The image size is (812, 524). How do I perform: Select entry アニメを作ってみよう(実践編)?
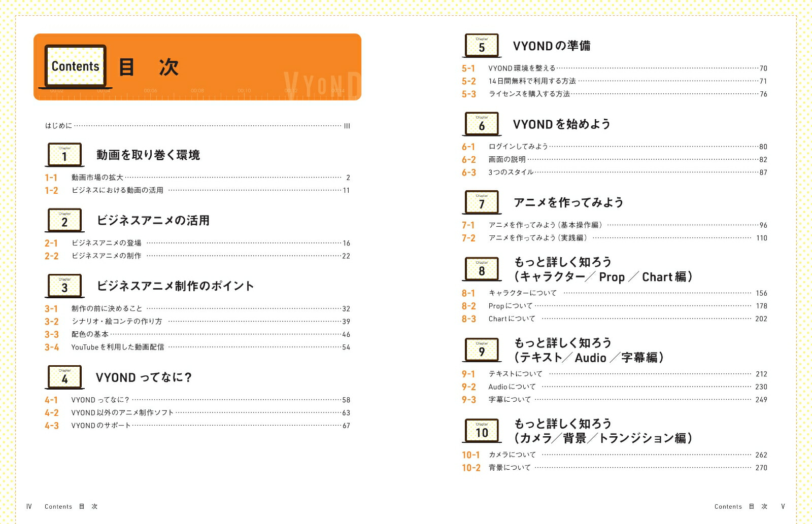[x=538, y=238]
